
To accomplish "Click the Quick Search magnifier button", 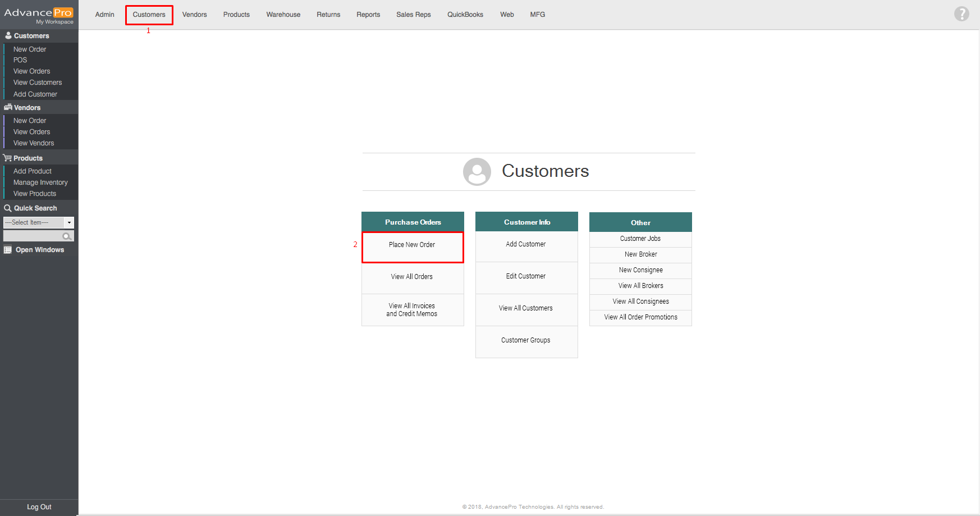I will coord(67,236).
